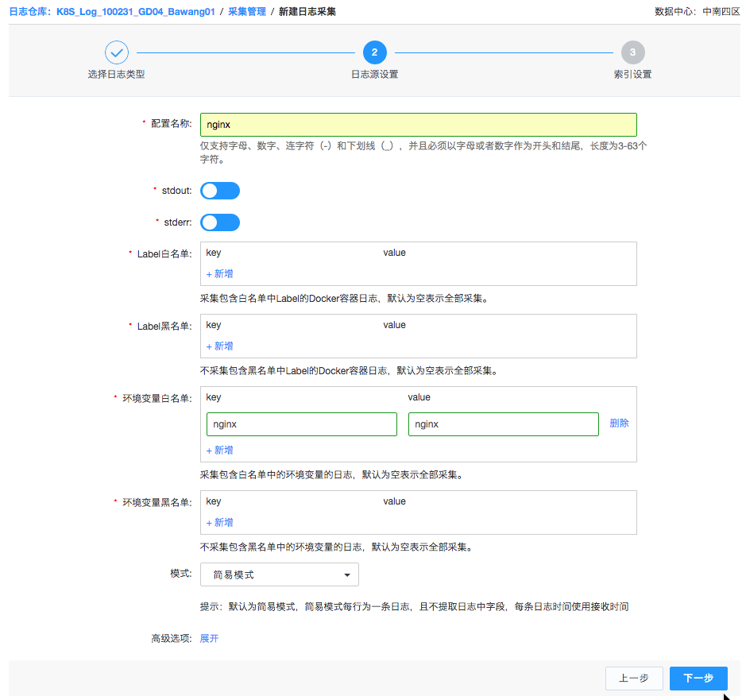
Task: Click the 配置名称 input containing nginx
Action: 419,125
